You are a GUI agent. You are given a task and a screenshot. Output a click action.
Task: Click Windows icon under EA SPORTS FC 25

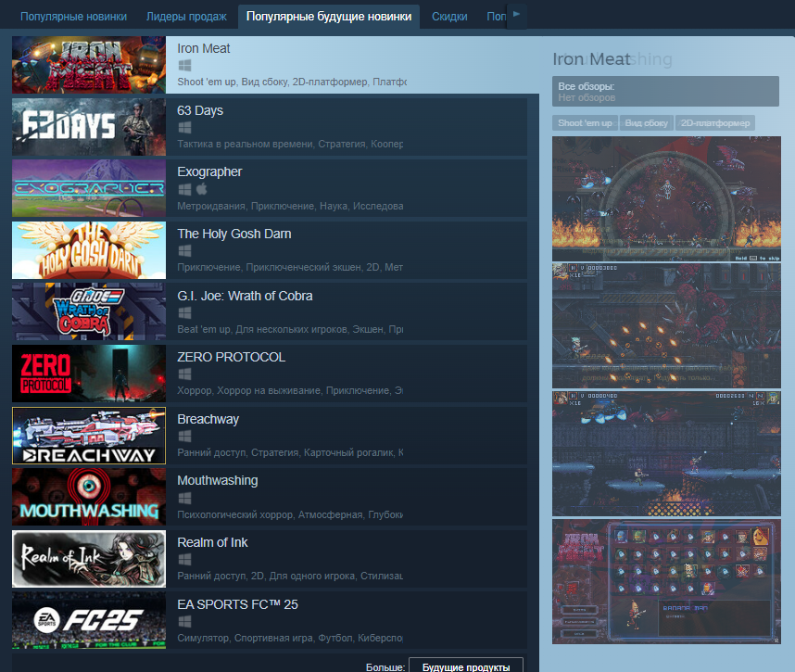184,622
